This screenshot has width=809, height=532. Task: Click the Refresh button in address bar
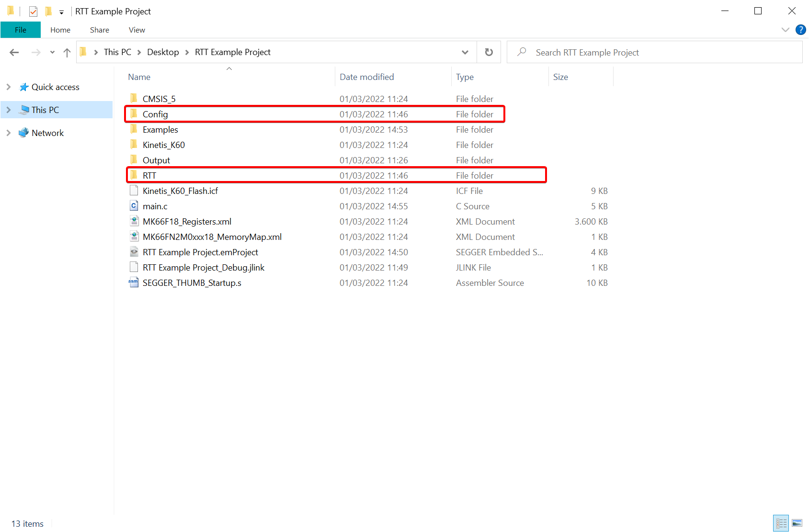click(x=489, y=52)
